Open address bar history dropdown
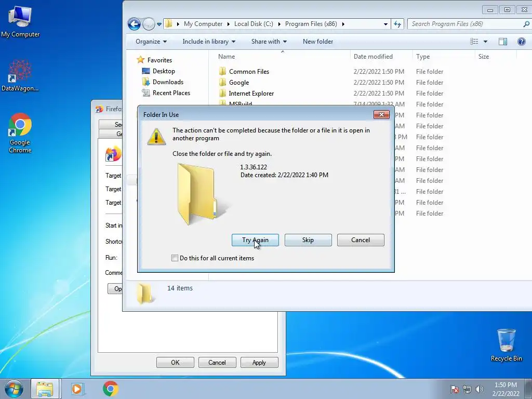Viewport: 532px width, 399px height. pos(385,24)
